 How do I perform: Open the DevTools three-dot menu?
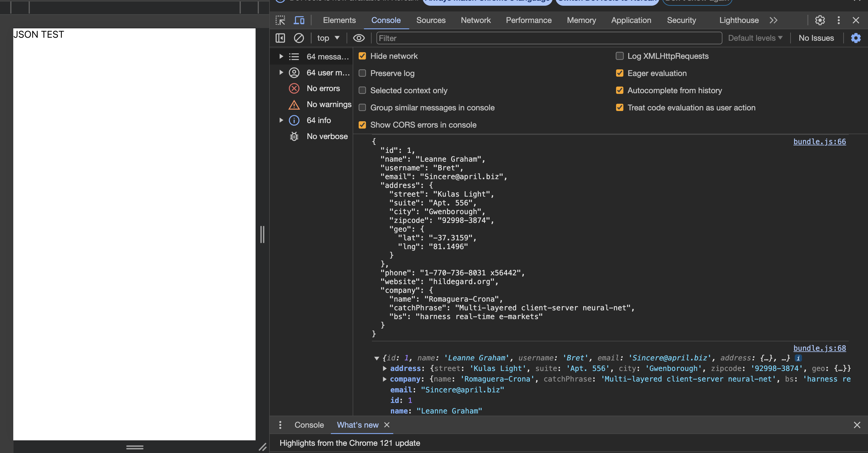point(838,20)
